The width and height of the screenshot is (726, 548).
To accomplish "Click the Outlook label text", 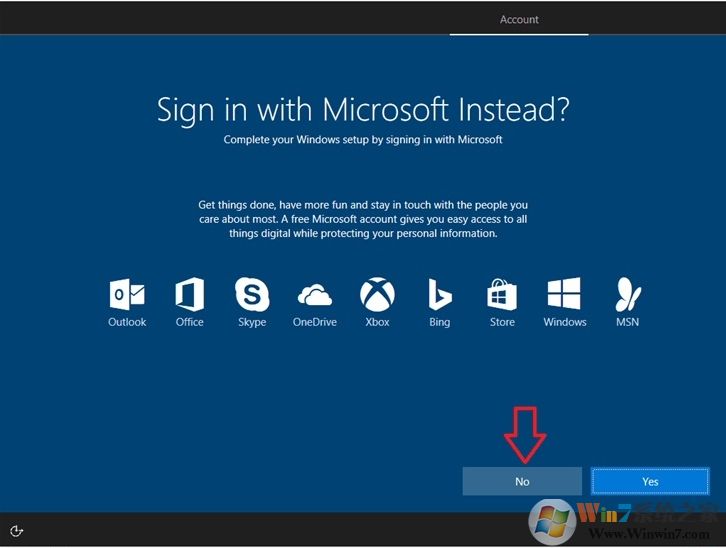I will pyautogui.click(x=127, y=322).
